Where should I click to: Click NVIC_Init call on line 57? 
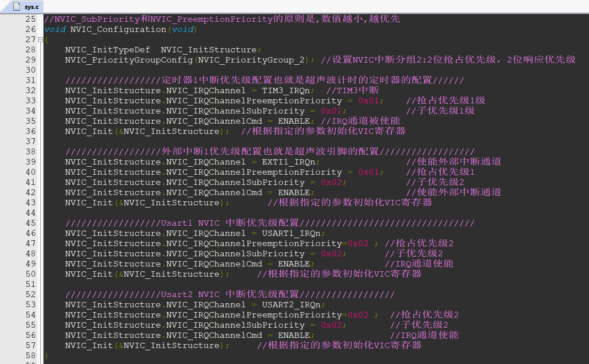tap(89, 345)
